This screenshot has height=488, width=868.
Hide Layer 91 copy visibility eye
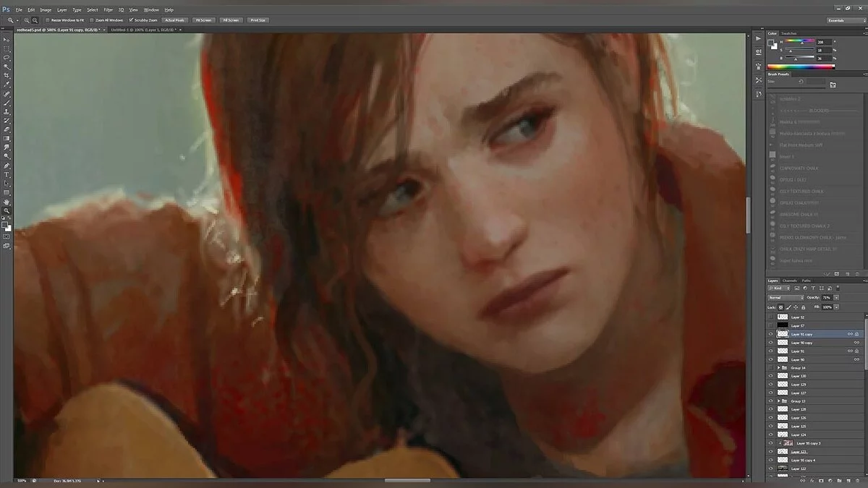(771, 334)
